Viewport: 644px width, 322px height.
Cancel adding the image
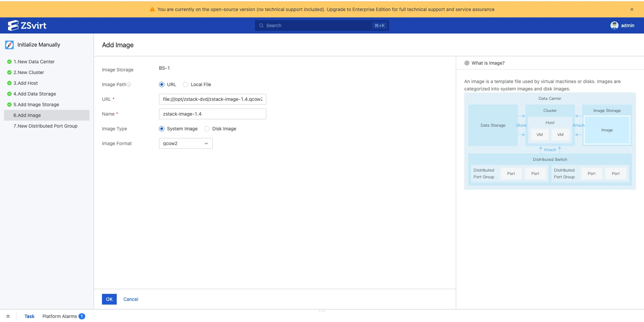click(131, 299)
